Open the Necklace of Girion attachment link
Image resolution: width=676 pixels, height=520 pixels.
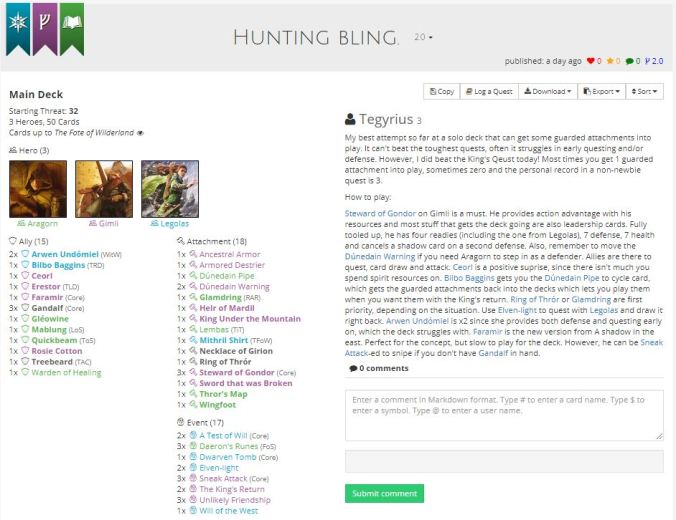(x=236, y=351)
